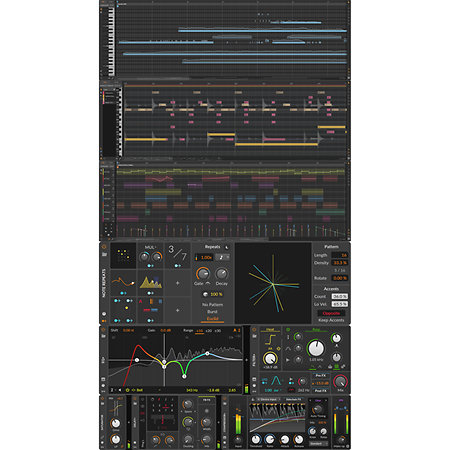This screenshot has height=450, width=450.
Task: Open the Poly mode dropdown in Filter
Action: tap(316, 330)
